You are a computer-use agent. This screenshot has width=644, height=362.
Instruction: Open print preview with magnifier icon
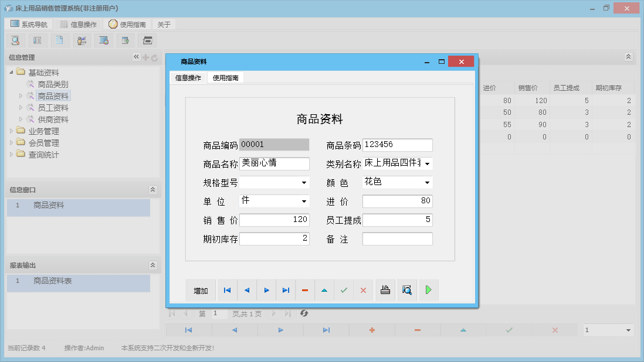(406, 290)
